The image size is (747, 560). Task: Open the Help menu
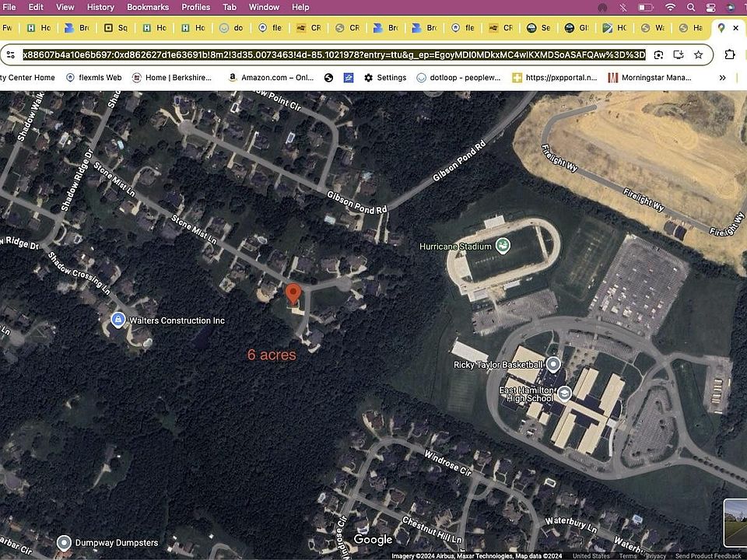(300, 7)
